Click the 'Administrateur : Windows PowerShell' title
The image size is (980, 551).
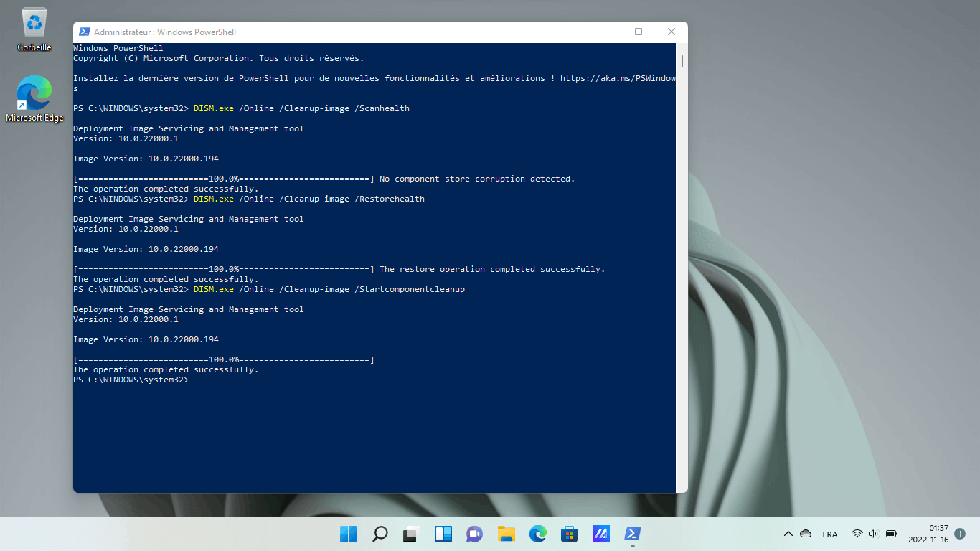tap(165, 32)
